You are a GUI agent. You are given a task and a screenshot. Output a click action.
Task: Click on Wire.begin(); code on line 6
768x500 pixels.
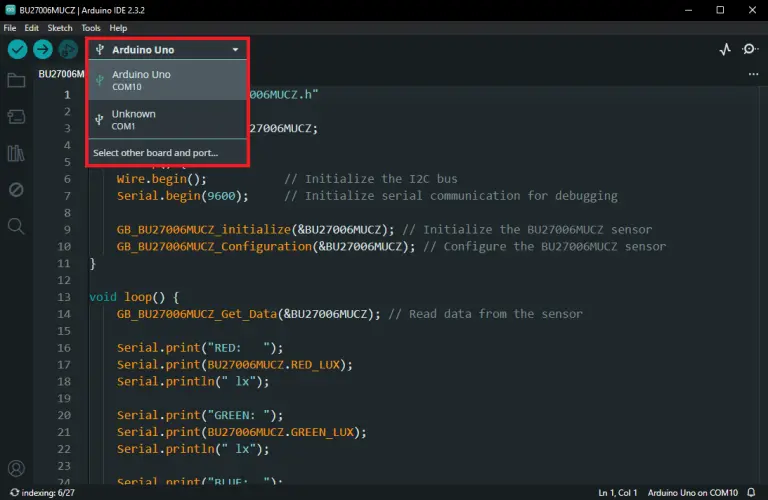click(x=162, y=179)
